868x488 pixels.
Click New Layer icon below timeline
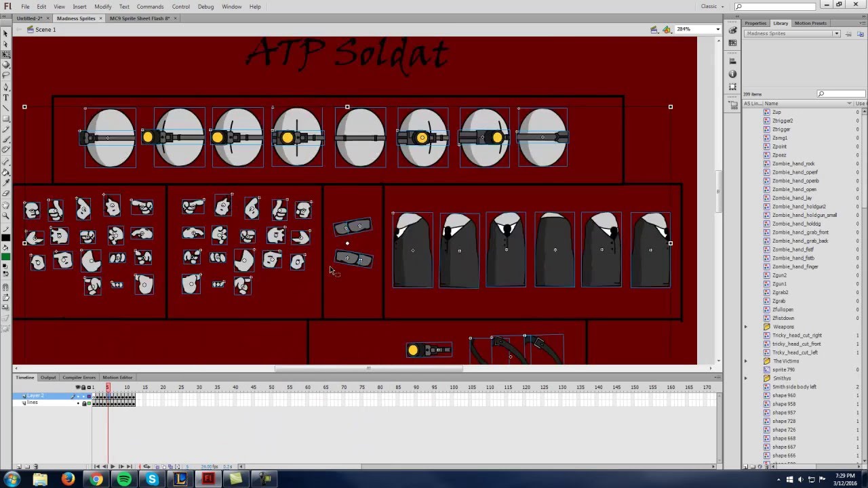[x=18, y=466]
